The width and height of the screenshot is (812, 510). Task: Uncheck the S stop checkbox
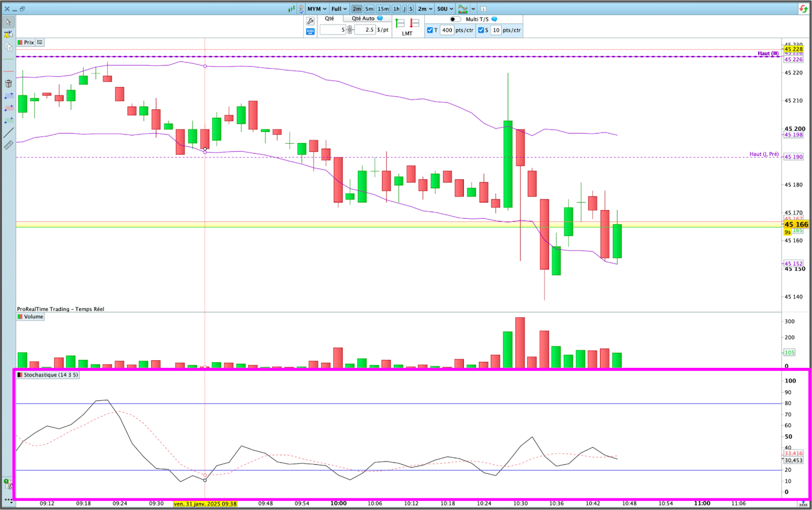pyautogui.click(x=481, y=30)
